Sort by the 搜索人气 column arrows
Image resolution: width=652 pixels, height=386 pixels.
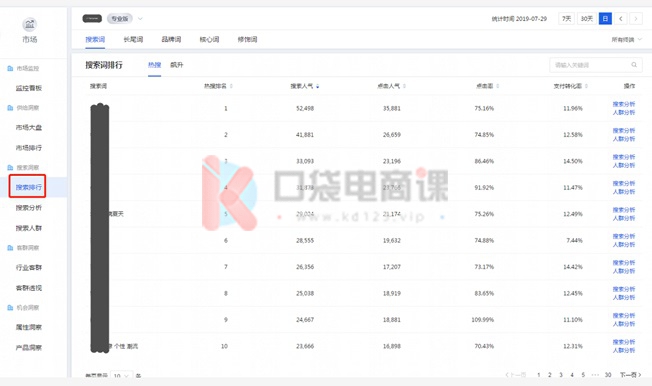(x=318, y=86)
